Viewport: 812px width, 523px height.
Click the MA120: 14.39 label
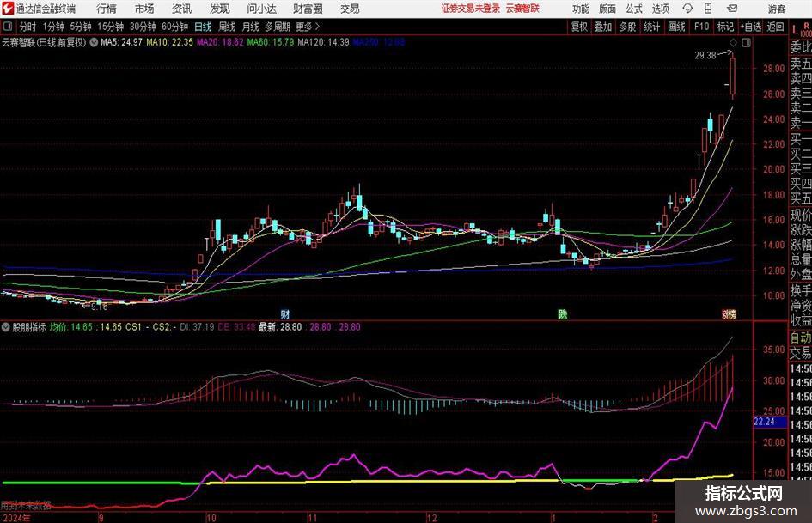323,42
